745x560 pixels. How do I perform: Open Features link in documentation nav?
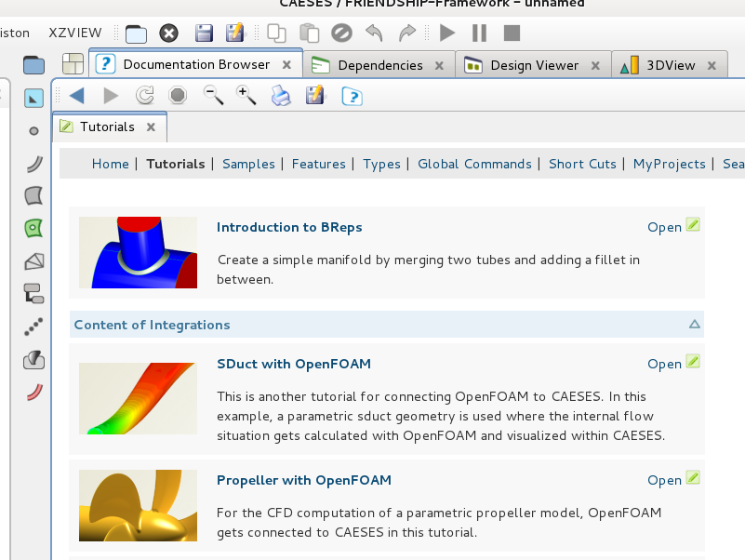318,164
